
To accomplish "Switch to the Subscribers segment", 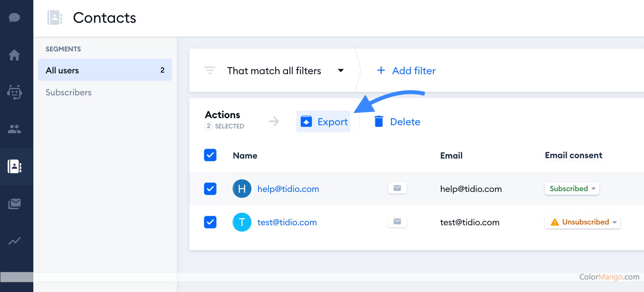I will point(69,93).
